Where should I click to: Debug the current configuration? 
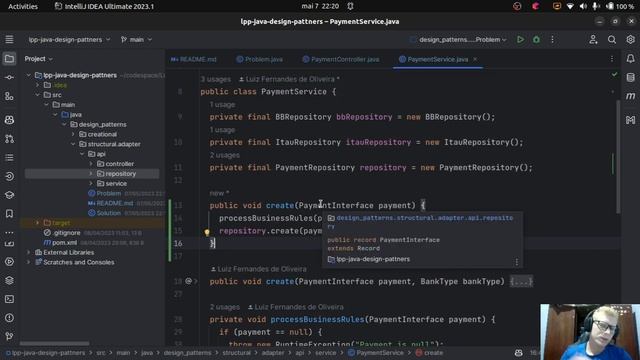click(536, 40)
